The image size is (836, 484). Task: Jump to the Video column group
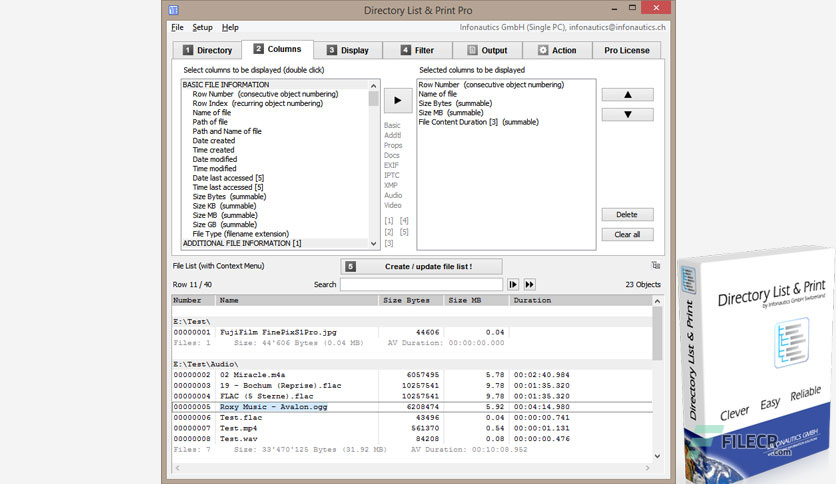[x=392, y=205]
